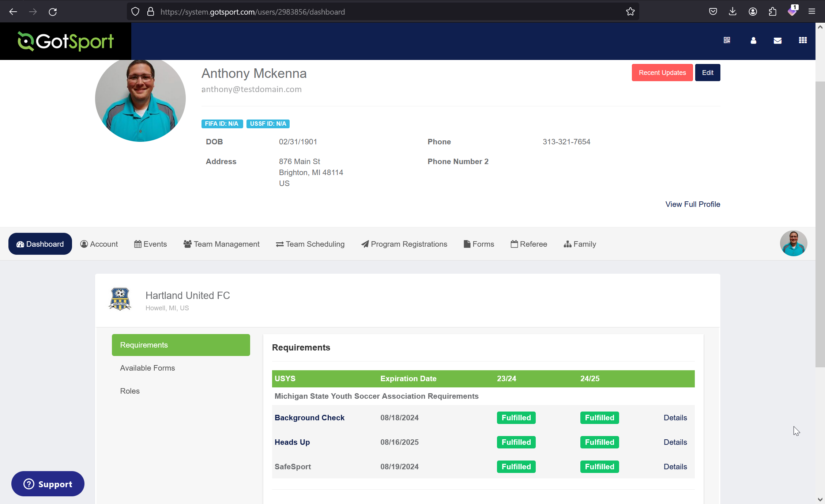The image size is (825, 504).
Task: Click the small avatar beside the nav tabs
Action: [x=794, y=243]
